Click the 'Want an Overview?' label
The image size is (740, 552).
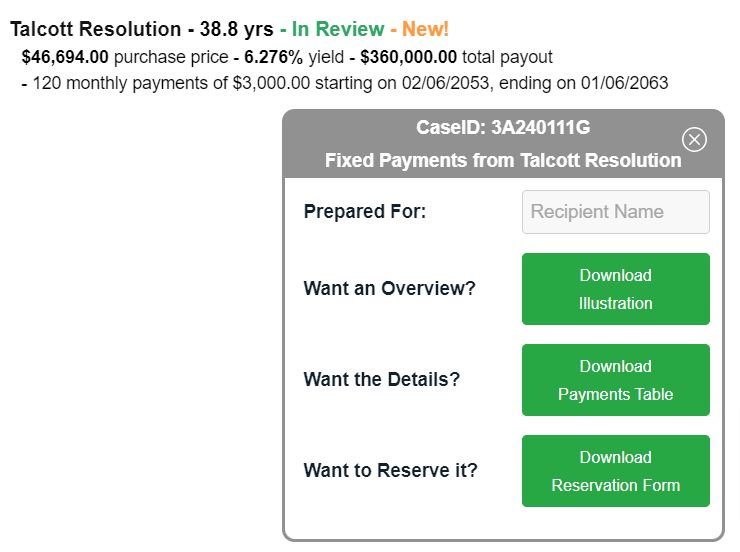click(389, 288)
